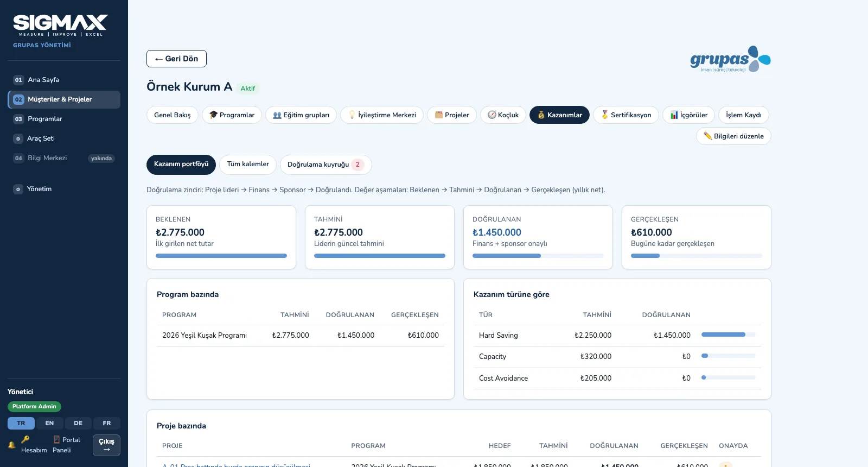The width and height of the screenshot is (868, 467).
Task: Go to Programlar in sidebar
Action: tap(64, 119)
